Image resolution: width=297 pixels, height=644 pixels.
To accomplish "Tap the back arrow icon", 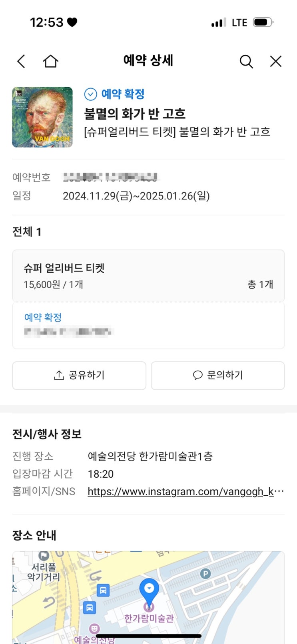I will coord(21,62).
